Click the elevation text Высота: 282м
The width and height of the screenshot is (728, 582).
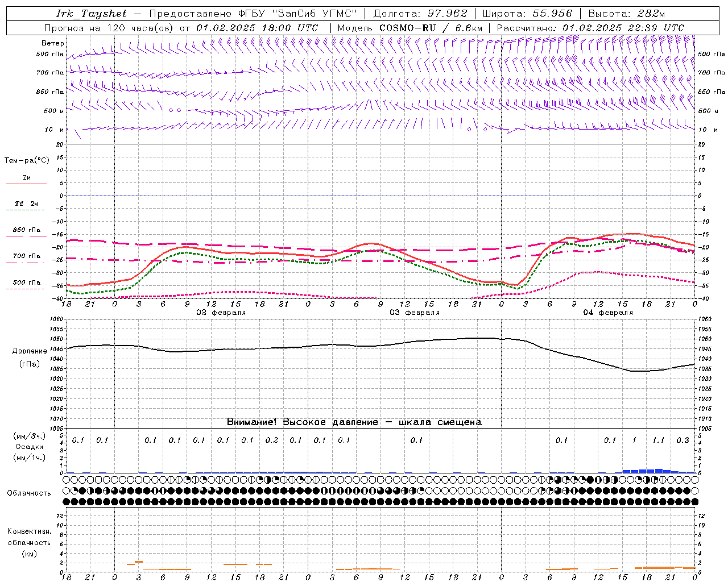pyautogui.click(x=627, y=14)
